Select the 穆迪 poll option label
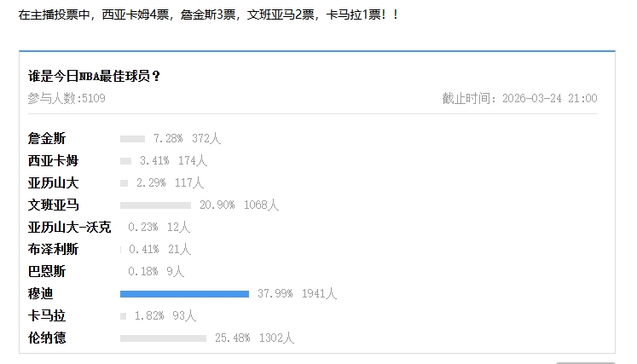This screenshot has height=364, width=637. pyautogui.click(x=41, y=293)
